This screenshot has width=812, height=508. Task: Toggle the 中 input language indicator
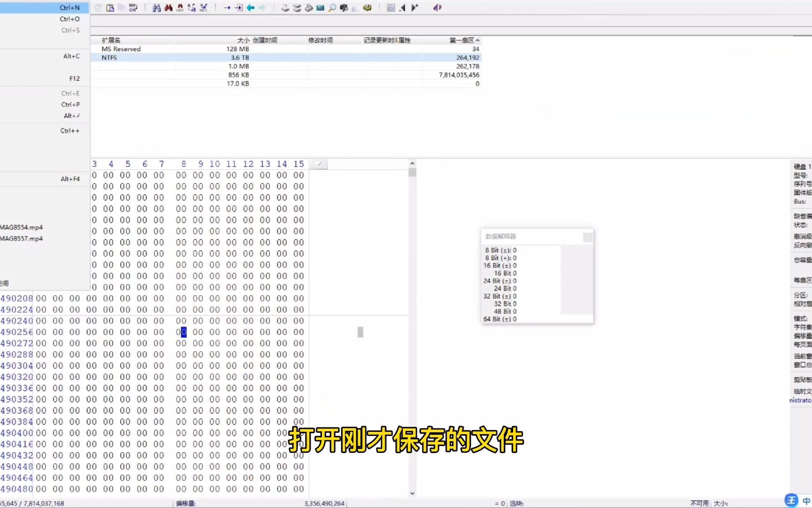806,501
